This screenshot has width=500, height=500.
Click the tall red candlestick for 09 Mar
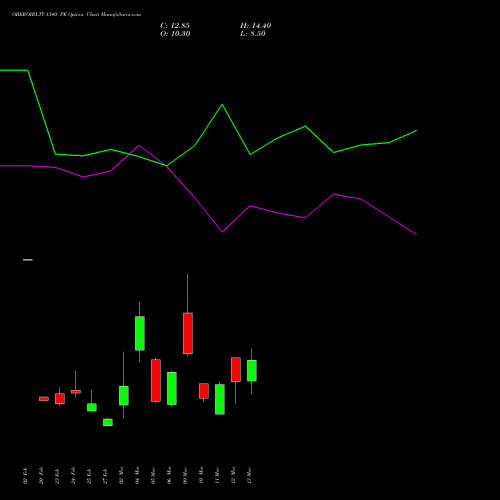pyautogui.click(x=188, y=333)
